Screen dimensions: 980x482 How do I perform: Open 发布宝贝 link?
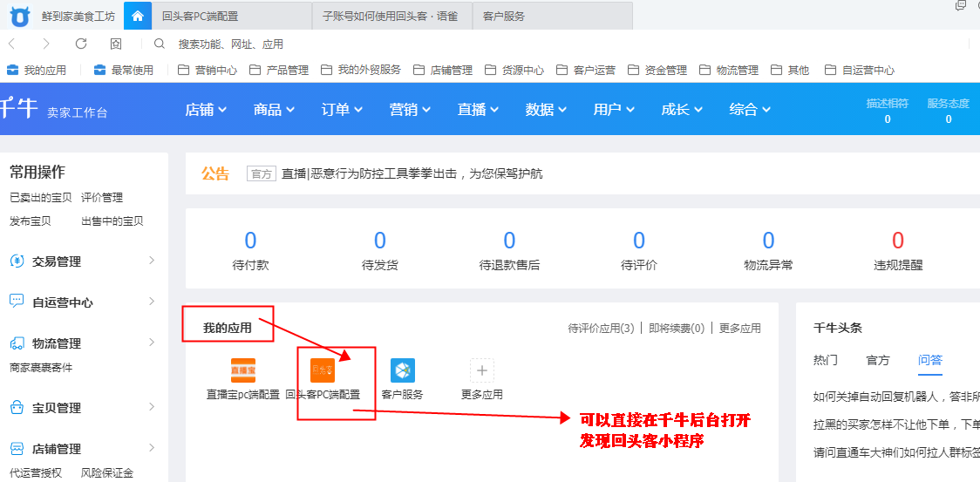pyautogui.click(x=30, y=221)
